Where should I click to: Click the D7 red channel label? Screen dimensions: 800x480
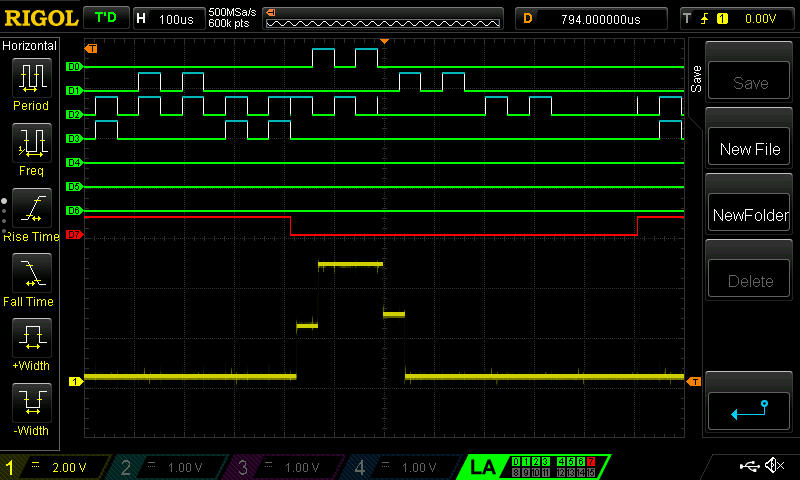click(x=73, y=235)
